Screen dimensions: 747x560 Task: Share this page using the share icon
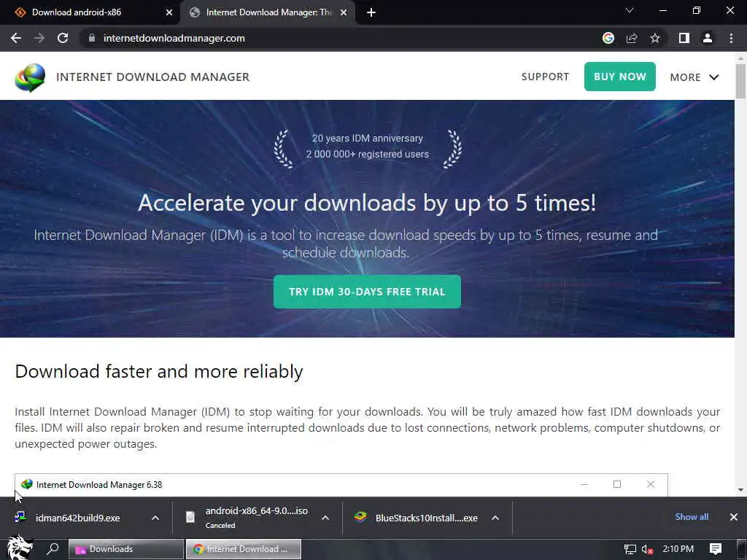click(632, 38)
